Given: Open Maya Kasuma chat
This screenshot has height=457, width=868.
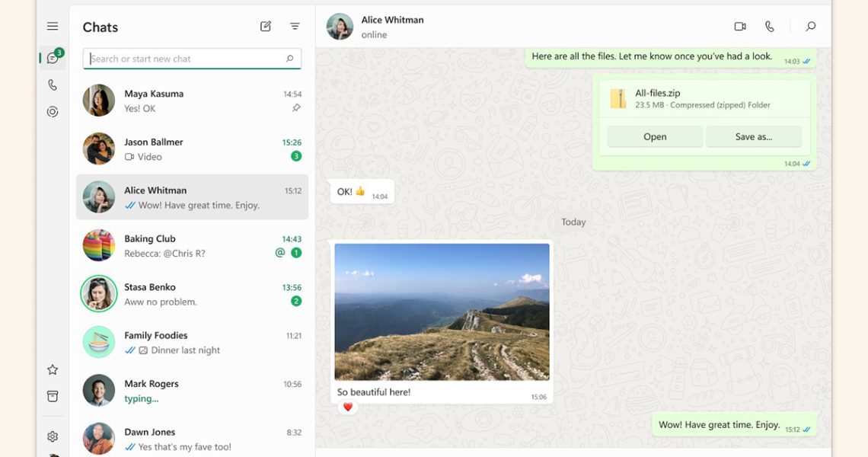Looking at the screenshot, I should (x=192, y=101).
